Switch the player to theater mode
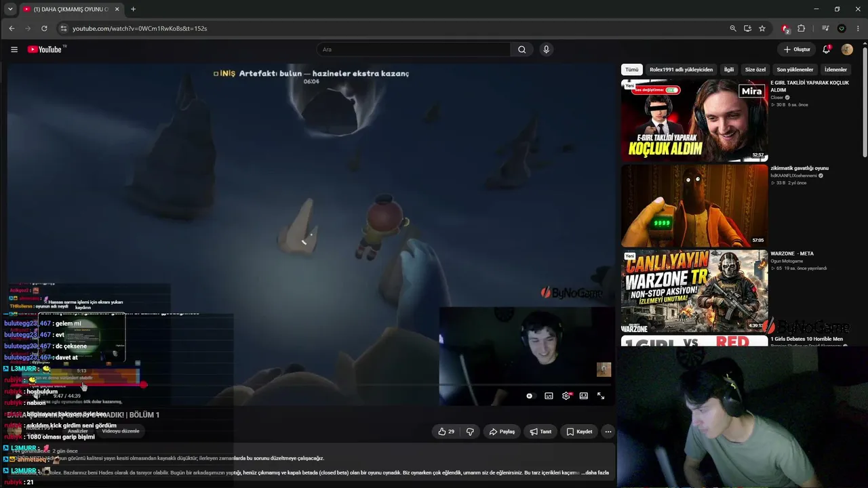The image size is (868, 488). coord(583,396)
